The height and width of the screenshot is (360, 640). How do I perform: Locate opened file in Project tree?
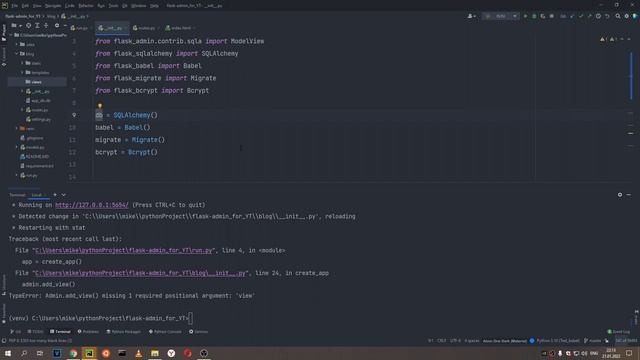click(x=29, y=25)
